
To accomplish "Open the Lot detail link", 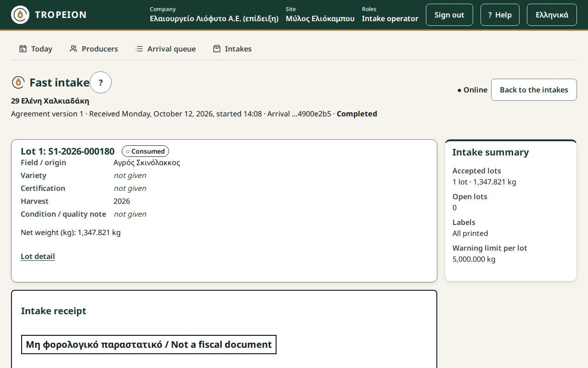I will click(x=38, y=256).
